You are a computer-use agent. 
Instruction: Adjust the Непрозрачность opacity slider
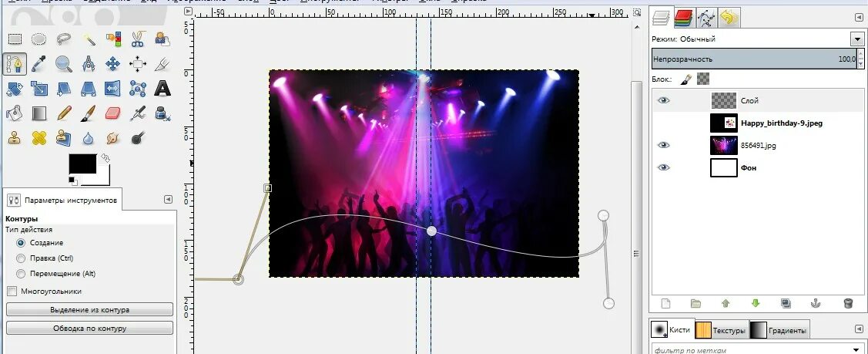point(756,59)
